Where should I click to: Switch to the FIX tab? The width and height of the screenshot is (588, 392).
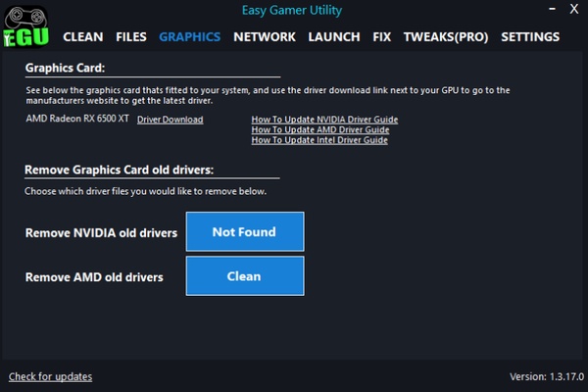(382, 37)
